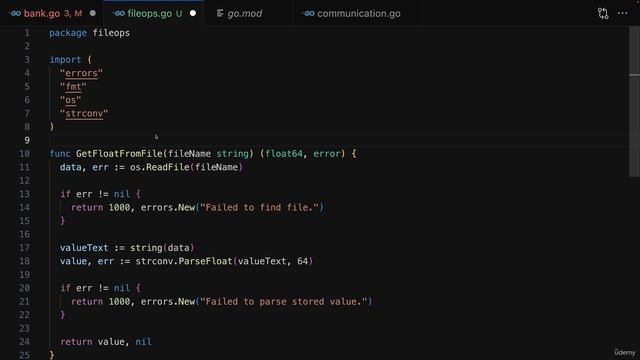The image size is (640, 360).
Task: Click on "package fileops" text
Action: (89, 33)
